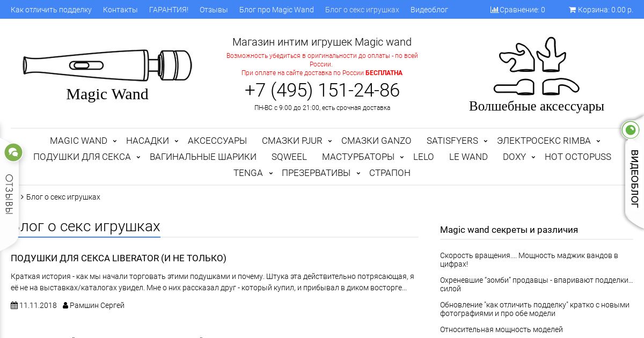644x338 pixels.
Task: Open the Контакты link
Action: tap(120, 10)
